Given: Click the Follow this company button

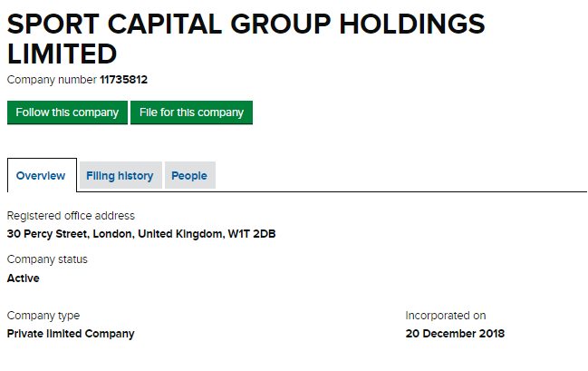Looking at the screenshot, I should 68,112.
